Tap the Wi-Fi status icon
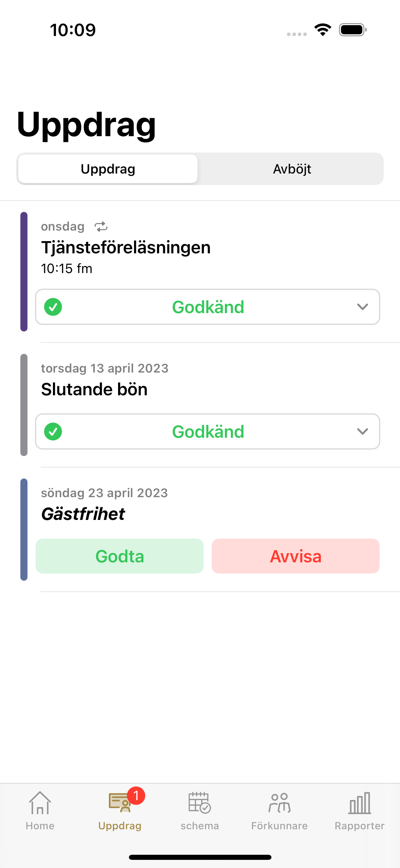 (323, 30)
